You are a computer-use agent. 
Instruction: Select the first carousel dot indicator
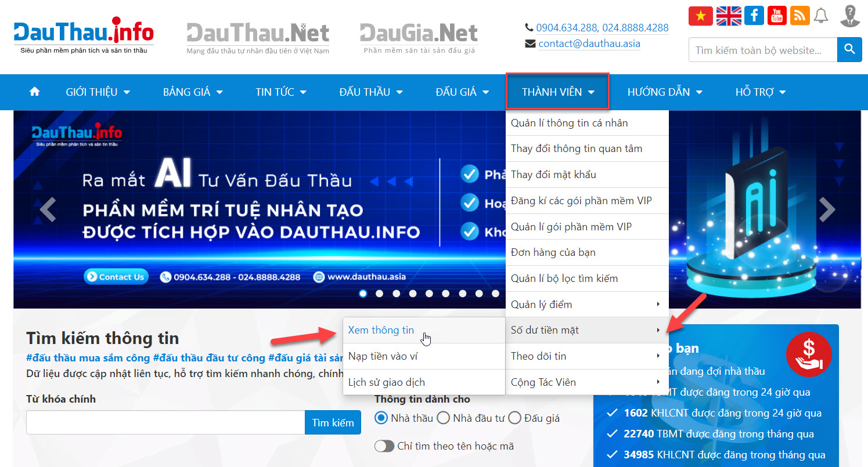363,294
